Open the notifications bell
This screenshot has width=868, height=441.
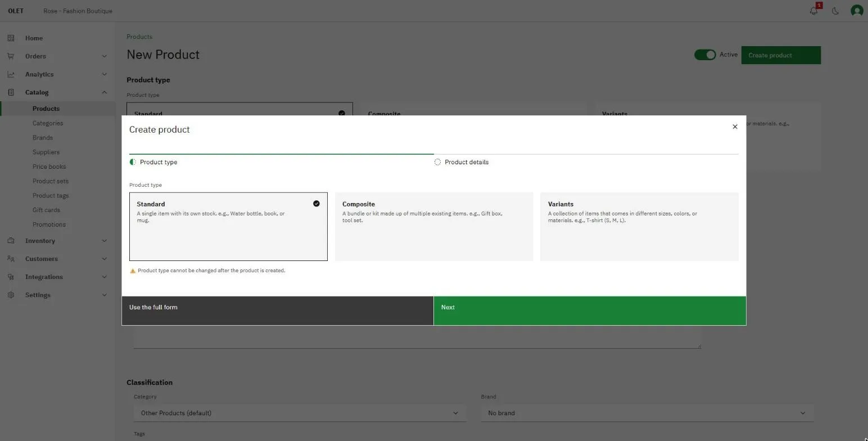tap(813, 11)
